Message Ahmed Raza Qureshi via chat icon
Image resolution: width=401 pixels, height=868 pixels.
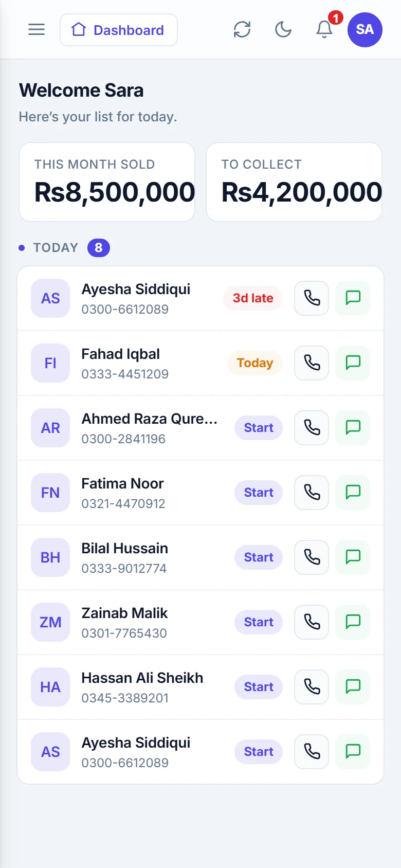[x=353, y=428]
